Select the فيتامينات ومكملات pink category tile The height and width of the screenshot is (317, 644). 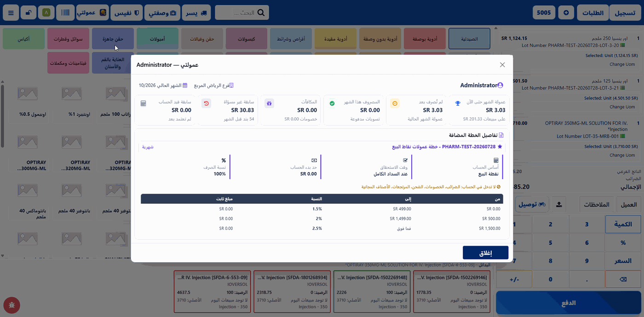69,63
